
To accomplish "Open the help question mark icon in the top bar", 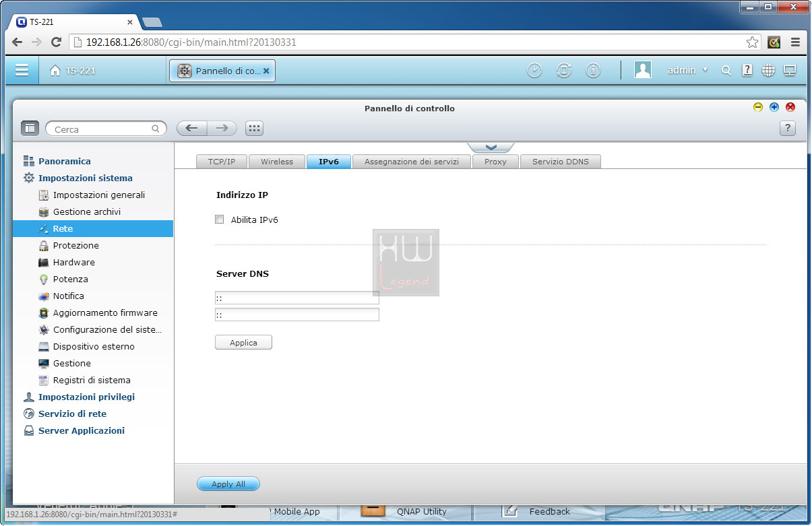I will [x=747, y=70].
